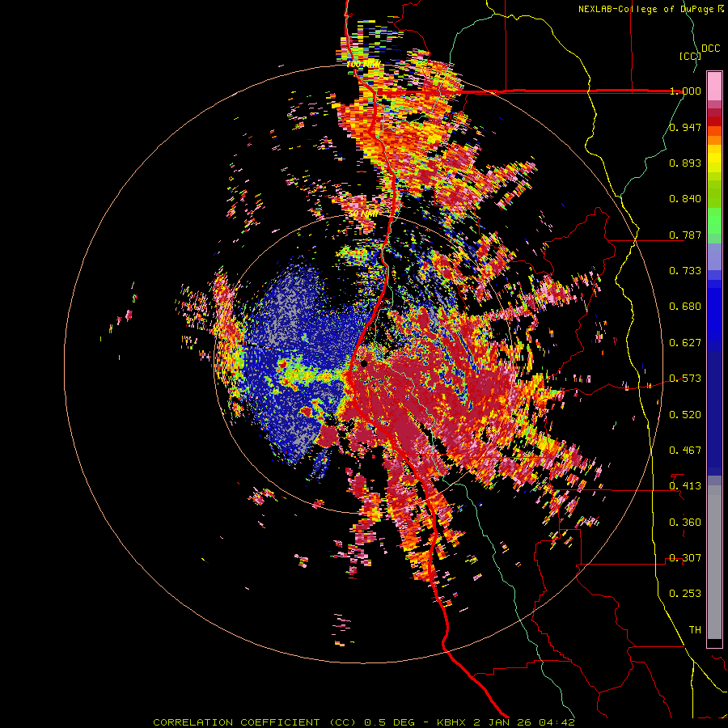
Task: Click the 1.000 legend value
Action: pyautogui.click(x=685, y=91)
